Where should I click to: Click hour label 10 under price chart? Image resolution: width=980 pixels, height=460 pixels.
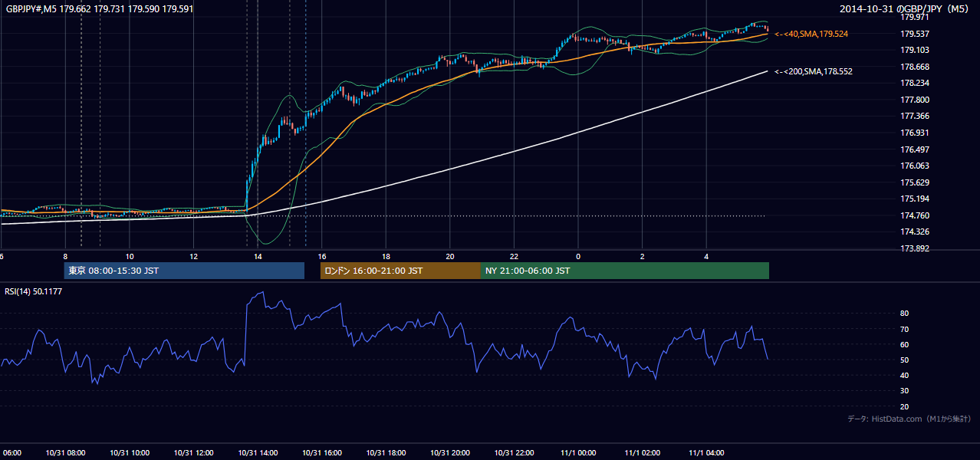point(130,256)
